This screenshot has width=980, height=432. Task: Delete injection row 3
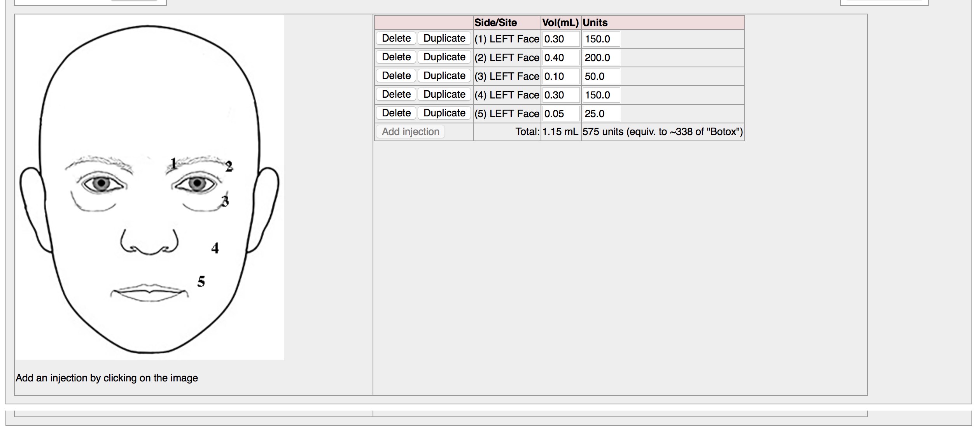(396, 76)
